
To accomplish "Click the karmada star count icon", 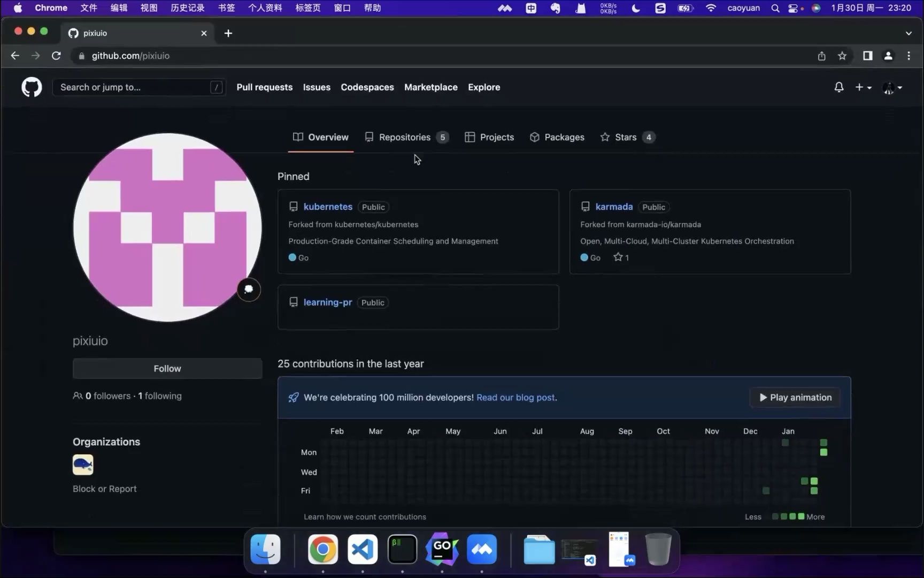I will click(618, 257).
